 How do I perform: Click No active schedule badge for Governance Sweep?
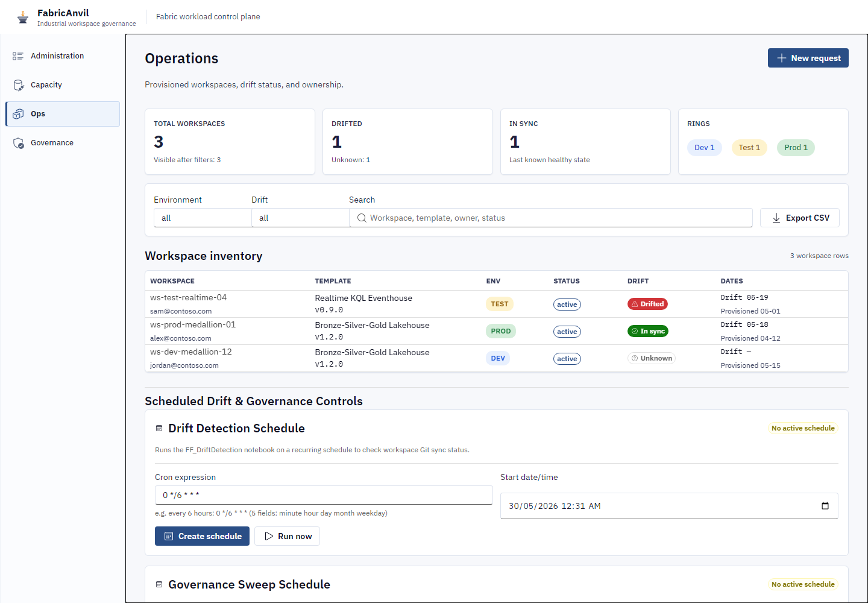(x=803, y=584)
